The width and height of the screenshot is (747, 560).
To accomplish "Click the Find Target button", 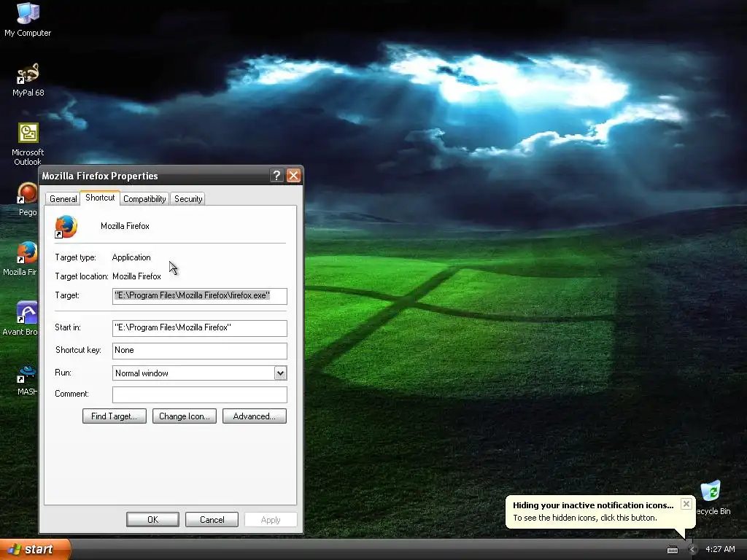I will pyautogui.click(x=115, y=416).
